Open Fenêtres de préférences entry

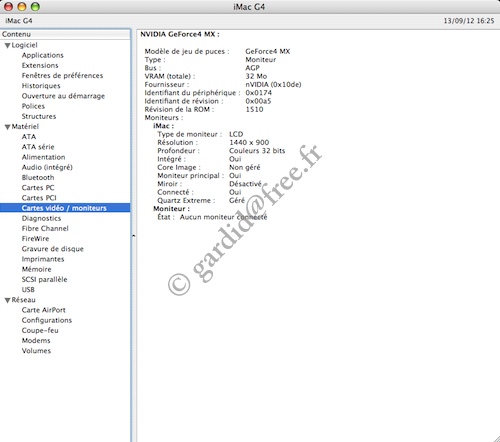tap(62, 76)
